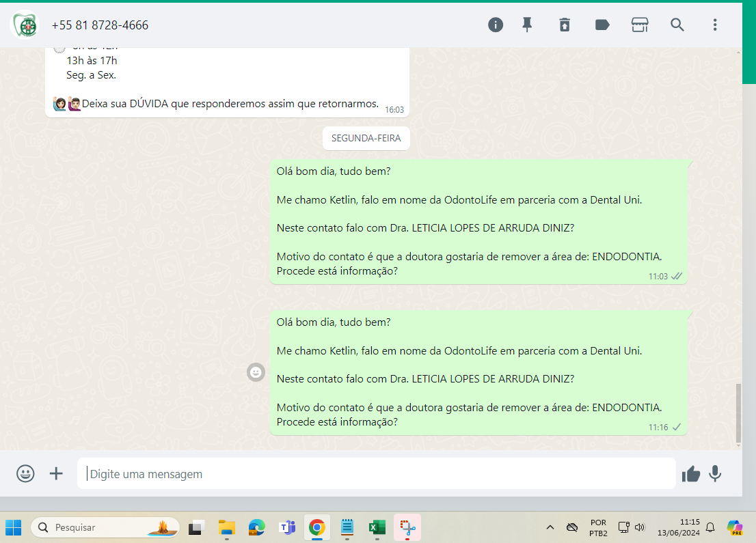756x543 pixels.
Task: Open Notepad from taskbar
Action: point(347,527)
